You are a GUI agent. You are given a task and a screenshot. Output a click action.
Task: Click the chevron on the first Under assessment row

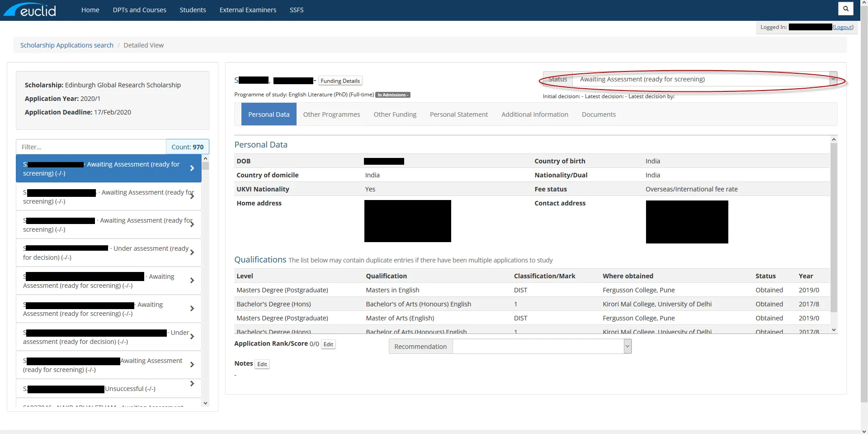(192, 253)
